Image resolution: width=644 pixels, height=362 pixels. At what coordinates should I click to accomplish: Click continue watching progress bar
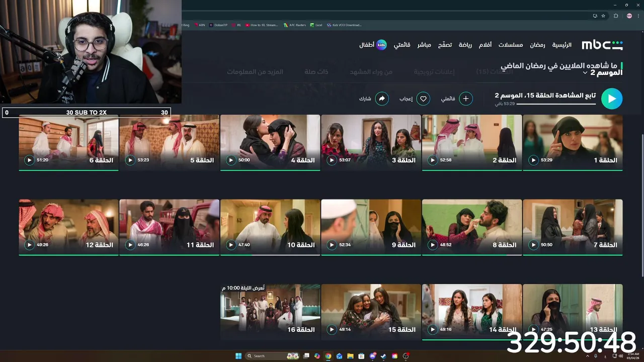[556, 104]
